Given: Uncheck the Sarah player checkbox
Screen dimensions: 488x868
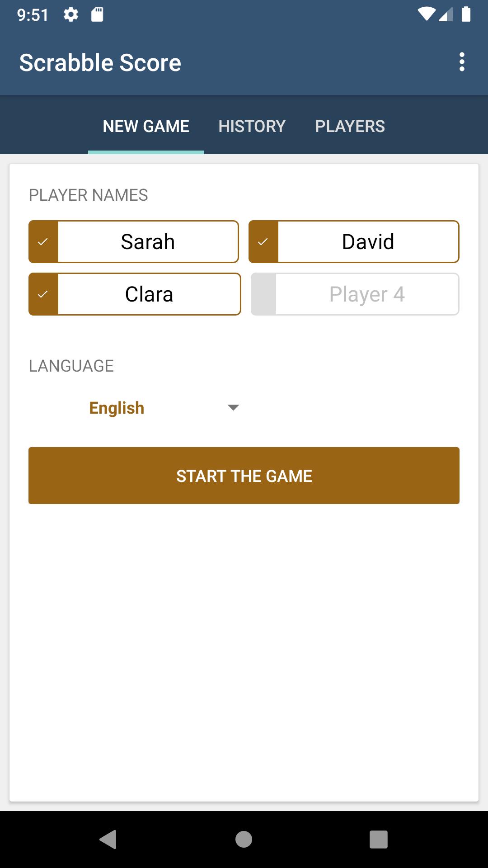Looking at the screenshot, I should click(43, 242).
